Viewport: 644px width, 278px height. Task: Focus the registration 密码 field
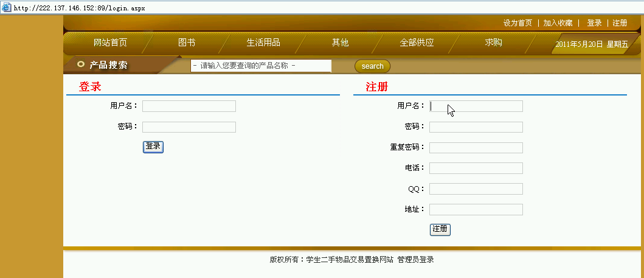pos(476,127)
